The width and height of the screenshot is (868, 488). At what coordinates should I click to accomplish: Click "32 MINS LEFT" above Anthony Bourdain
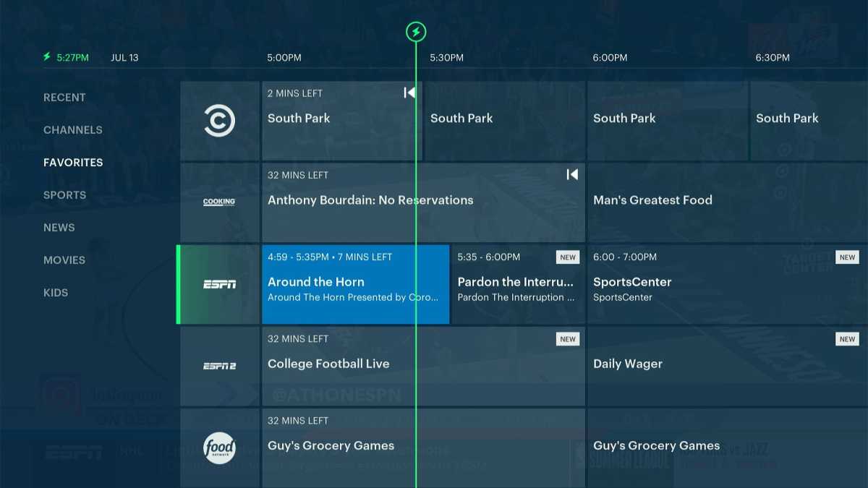[x=298, y=175]
